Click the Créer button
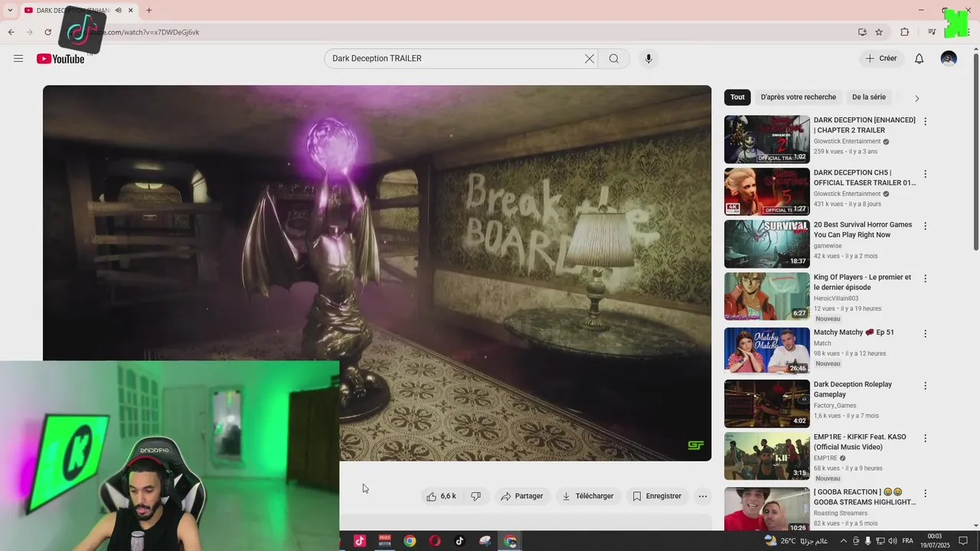This screenshot has height=551, width=980. pos(881,59)
